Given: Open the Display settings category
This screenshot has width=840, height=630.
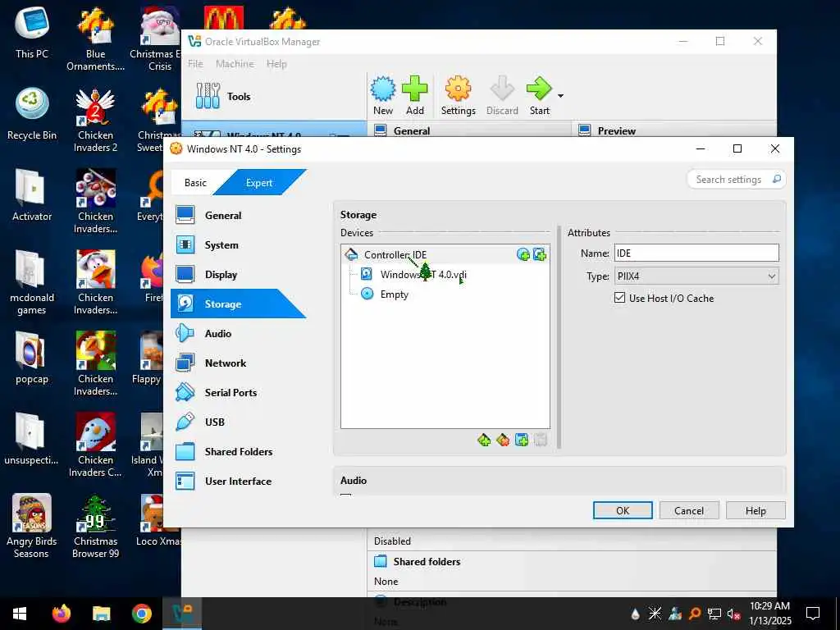Looking at the screenshot, I should pos(239,274).
